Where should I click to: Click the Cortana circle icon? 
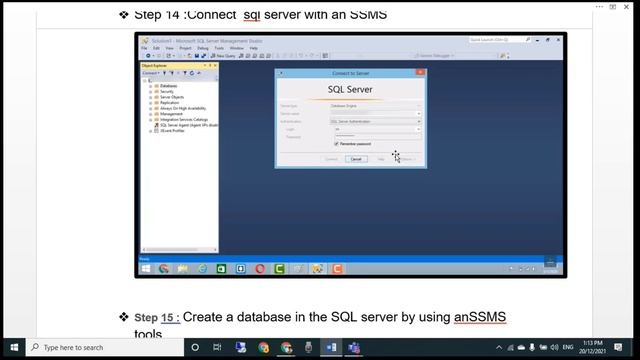pyautogui.click(x=195, y=347)
